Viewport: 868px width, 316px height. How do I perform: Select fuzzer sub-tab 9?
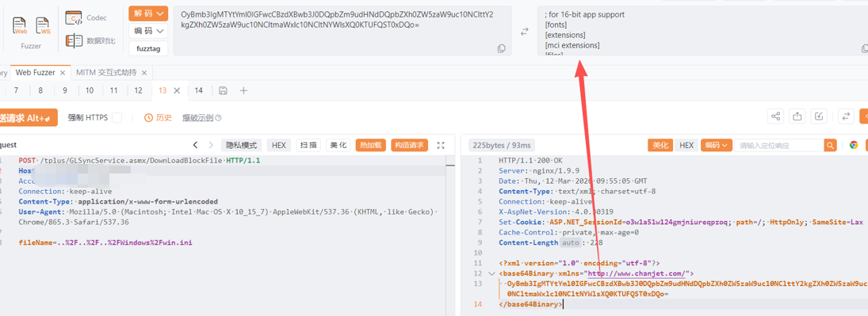coord(65,90)
